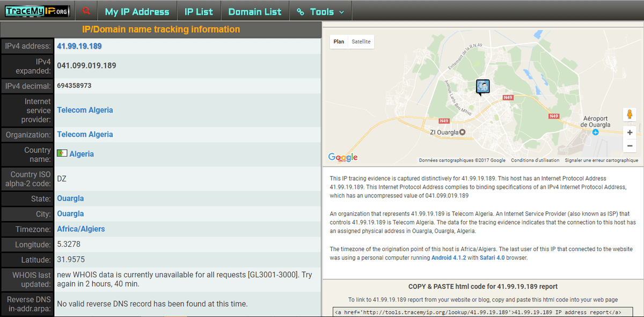Click the Données cartographiques ©2017 Google text
Viewport: 644px width, 317px height.
[x=462, y=160]
